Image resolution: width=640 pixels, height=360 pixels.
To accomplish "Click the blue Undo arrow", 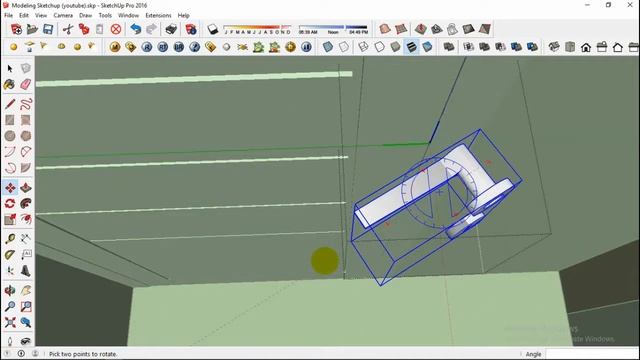I will tap(136, 29).
